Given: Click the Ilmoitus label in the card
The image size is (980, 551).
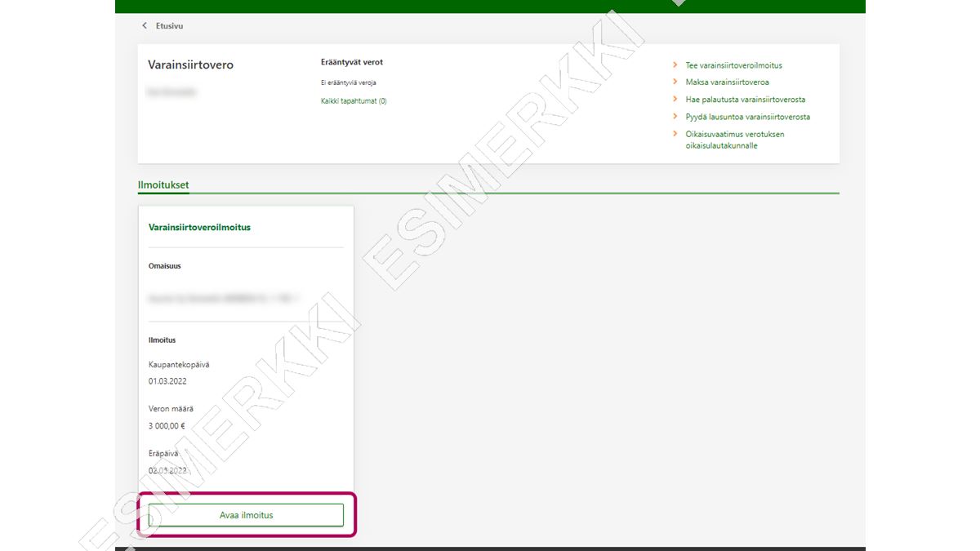Looking at the screenshot, I should (162, 340).
